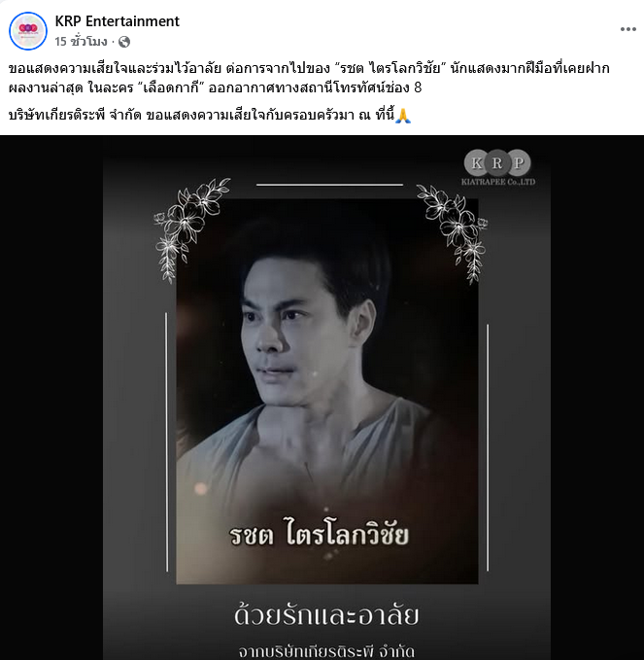Viewport: 644px width, 660px height.
Task: Open the KRP Entertainment profile avatar
Action: pos(28,31)
